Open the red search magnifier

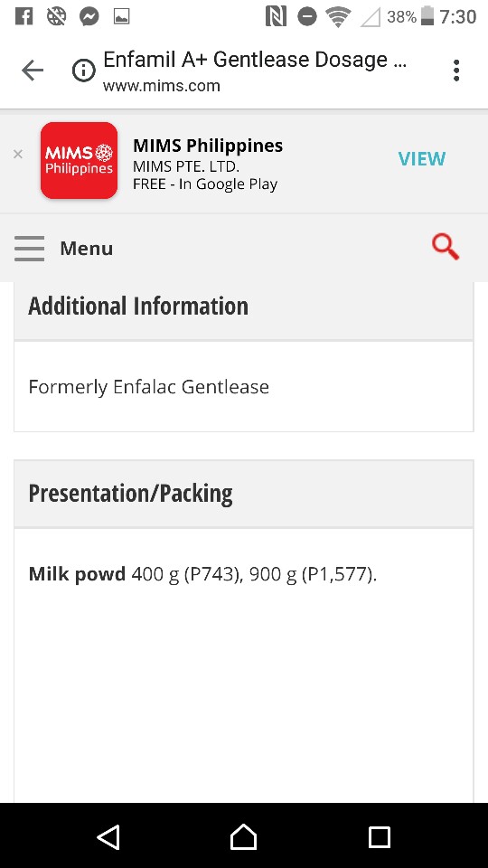point(446,246)
